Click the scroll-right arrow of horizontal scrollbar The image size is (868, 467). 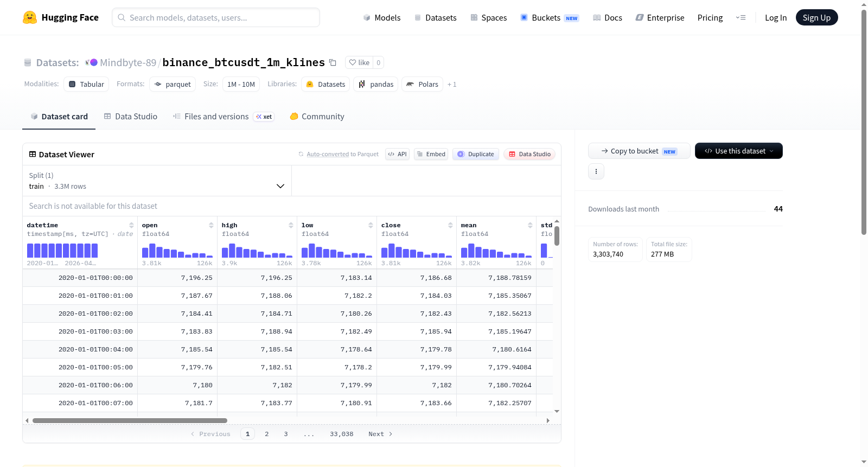548,420
